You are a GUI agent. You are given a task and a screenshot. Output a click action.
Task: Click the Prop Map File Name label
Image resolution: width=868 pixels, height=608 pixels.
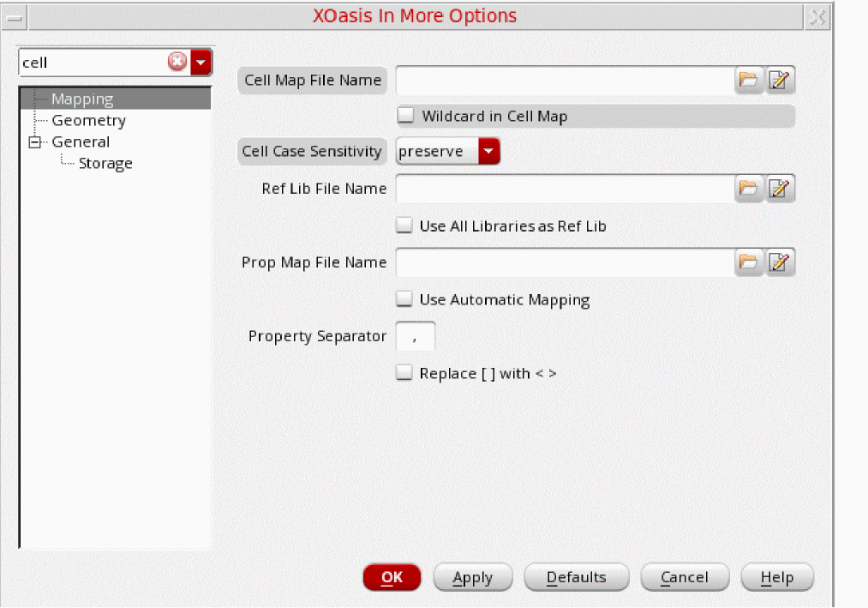(314, 262)
